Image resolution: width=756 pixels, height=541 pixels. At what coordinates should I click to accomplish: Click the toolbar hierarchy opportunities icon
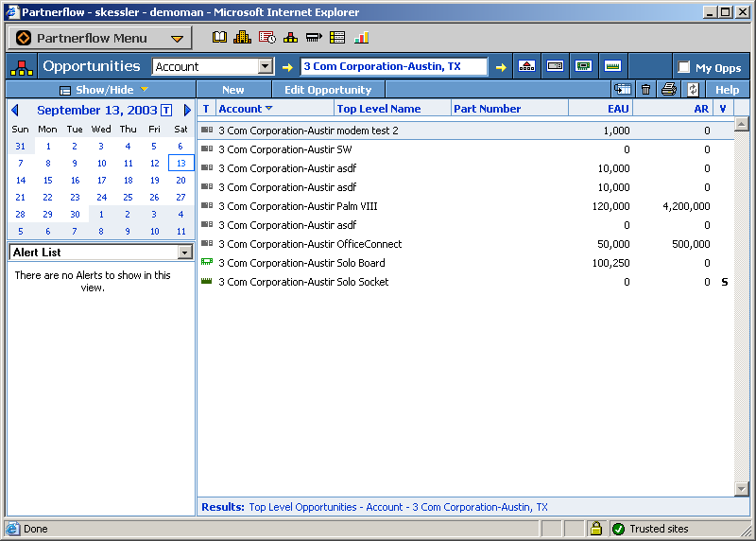(x=290, y=37)
